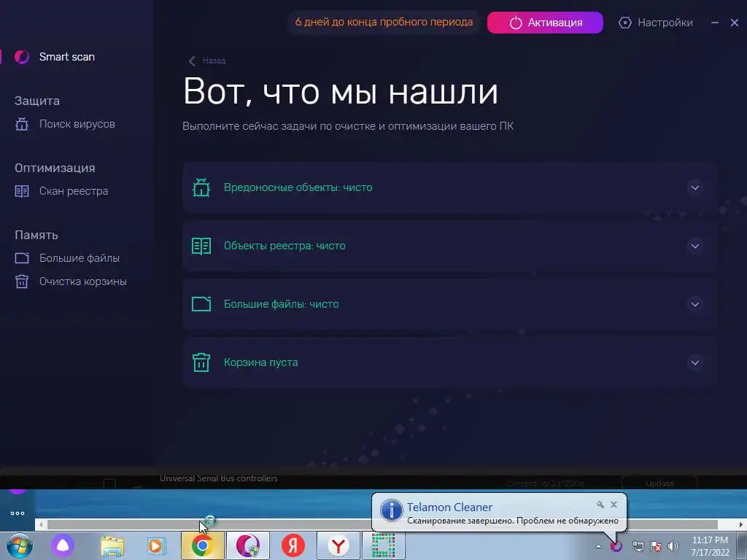
Task: Click the trash icon in Корзина пуста row
Action: click(201, 362)
